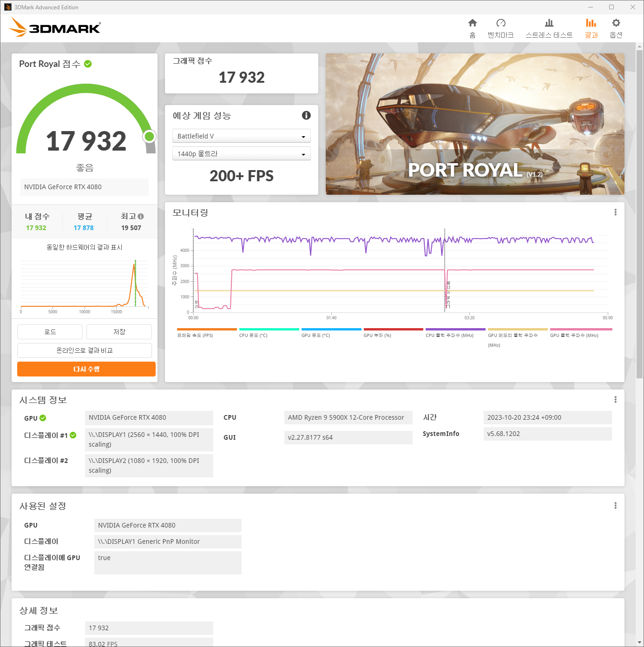Click the Load (로드) button
This screenshot has height=647, width=644.
pos(50,332)
